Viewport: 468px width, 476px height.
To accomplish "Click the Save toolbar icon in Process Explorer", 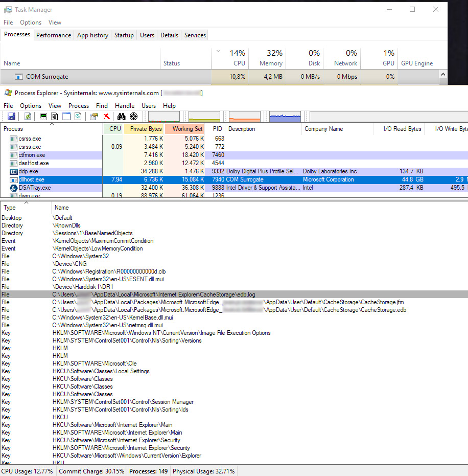I will [x=11, y=117].
